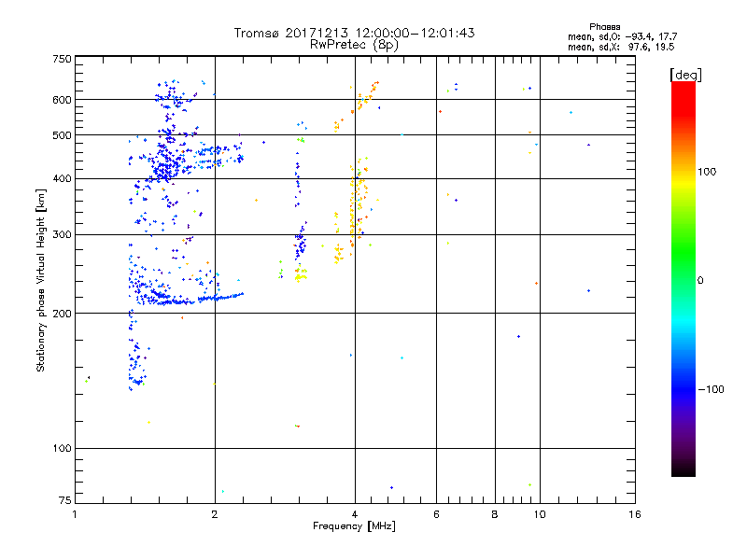Click the y-axis tick label '300'

62,235
